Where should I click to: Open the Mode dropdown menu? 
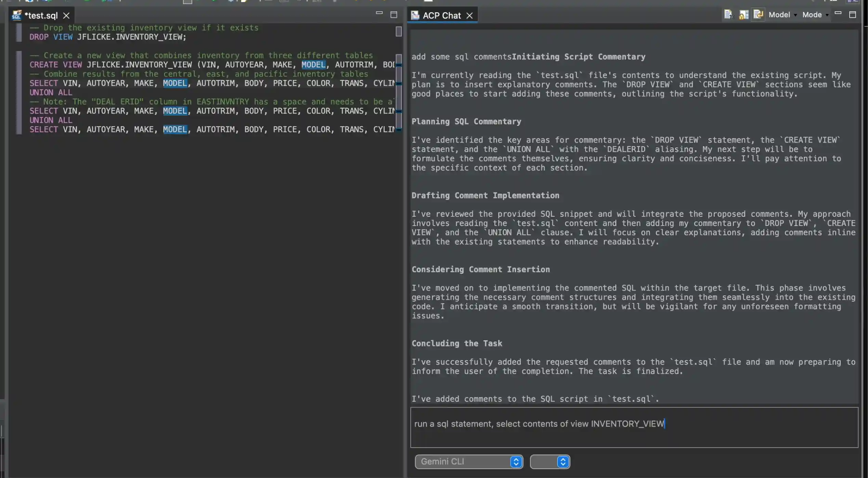point(815,15)
